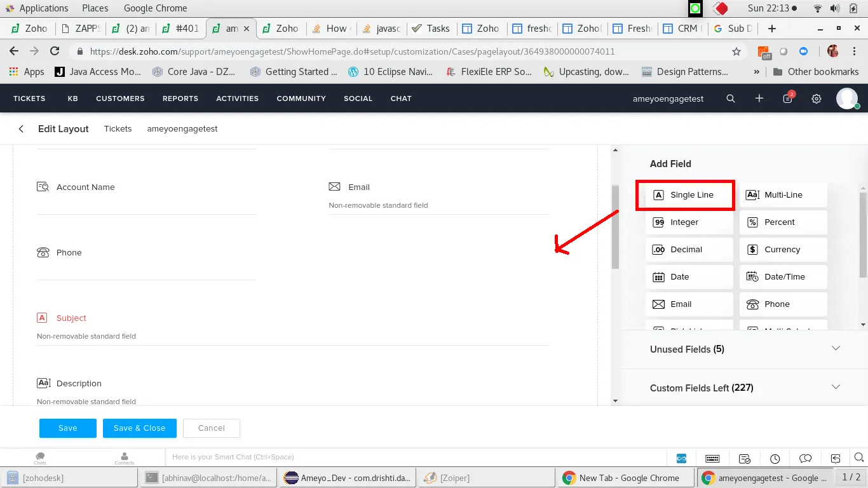Click the Cancel button
868x488 pixels.
click(x=212, y=428)
